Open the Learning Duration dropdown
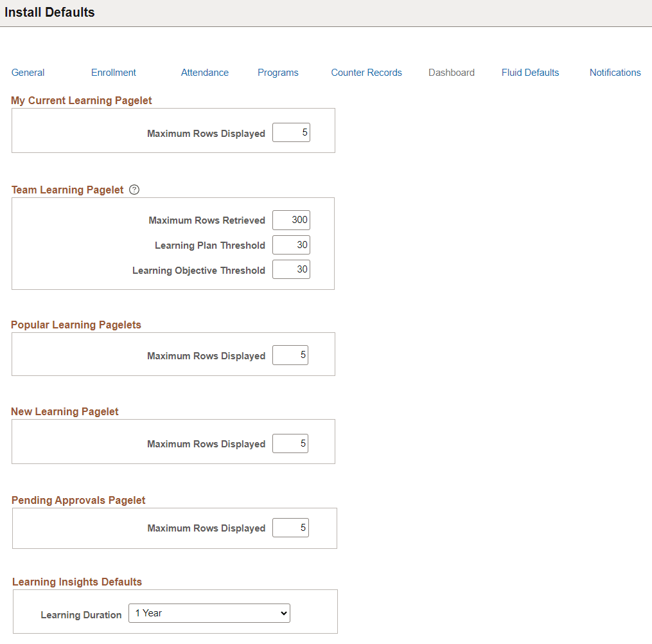 [209, 613]
